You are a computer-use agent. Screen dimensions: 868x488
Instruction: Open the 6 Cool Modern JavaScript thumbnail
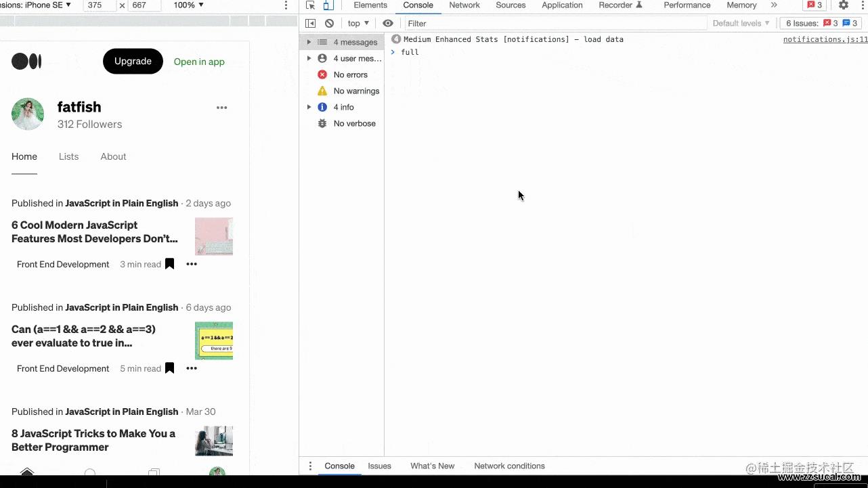click(214, 236)
